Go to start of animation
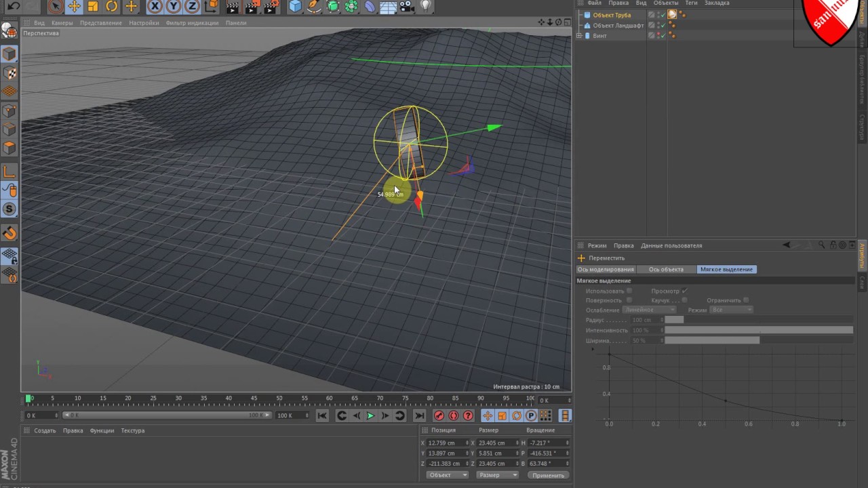Viewport: 868px width, 488px height. tap(323, 415)
